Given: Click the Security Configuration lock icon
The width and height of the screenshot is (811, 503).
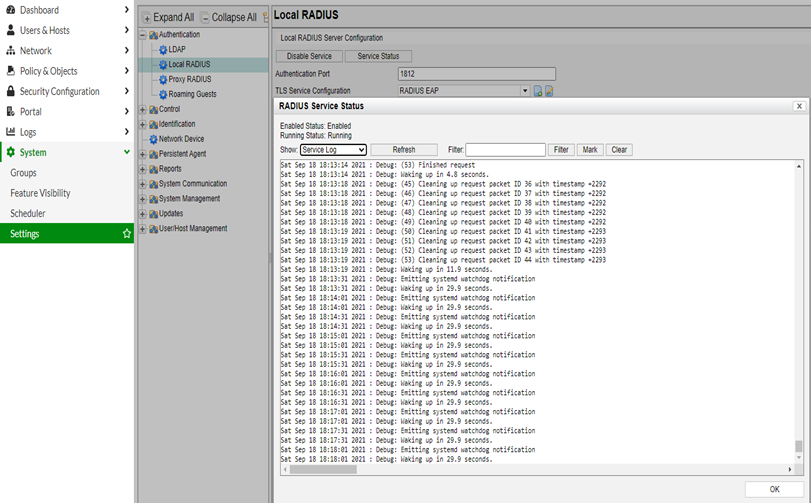Looking at the screenshot, I should pos(10,91).
